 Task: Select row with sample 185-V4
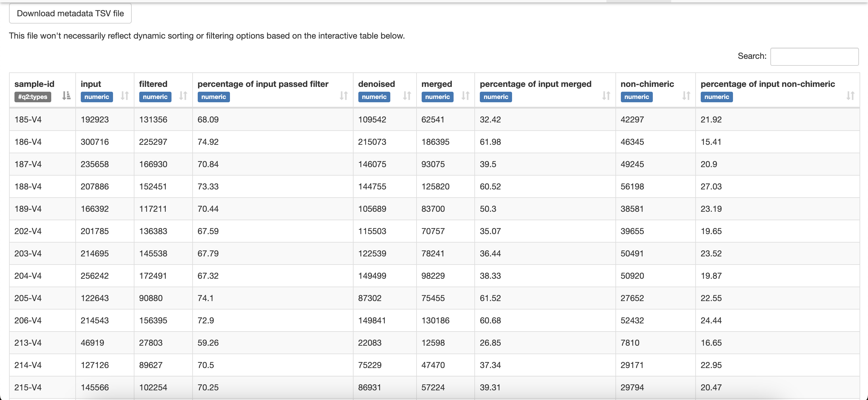pos(28,119)
